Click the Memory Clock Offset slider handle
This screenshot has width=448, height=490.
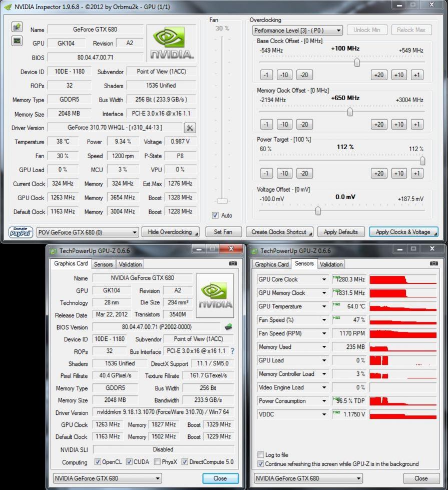pyautogui.click(x=350, y=112)
